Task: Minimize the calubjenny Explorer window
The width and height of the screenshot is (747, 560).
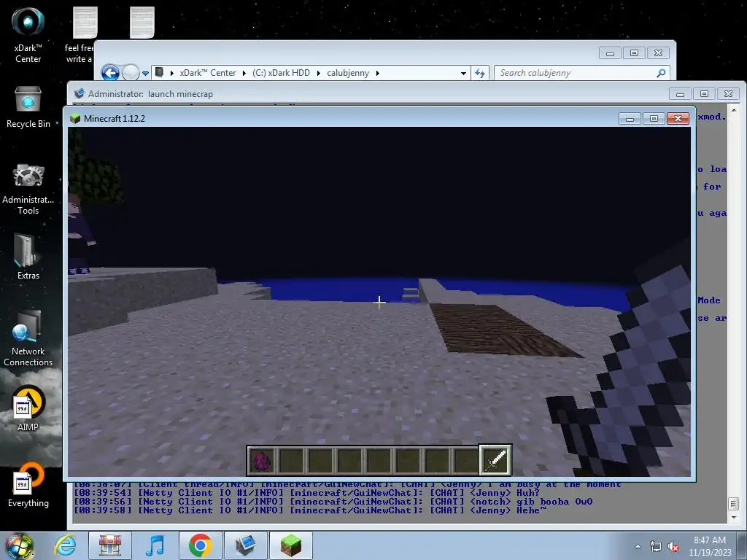Action: [x=610, y=52]
